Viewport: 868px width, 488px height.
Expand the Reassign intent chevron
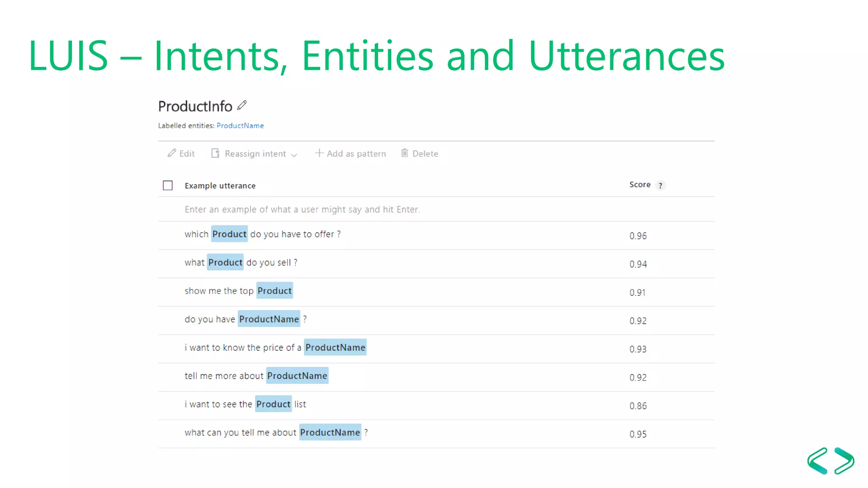294,155
